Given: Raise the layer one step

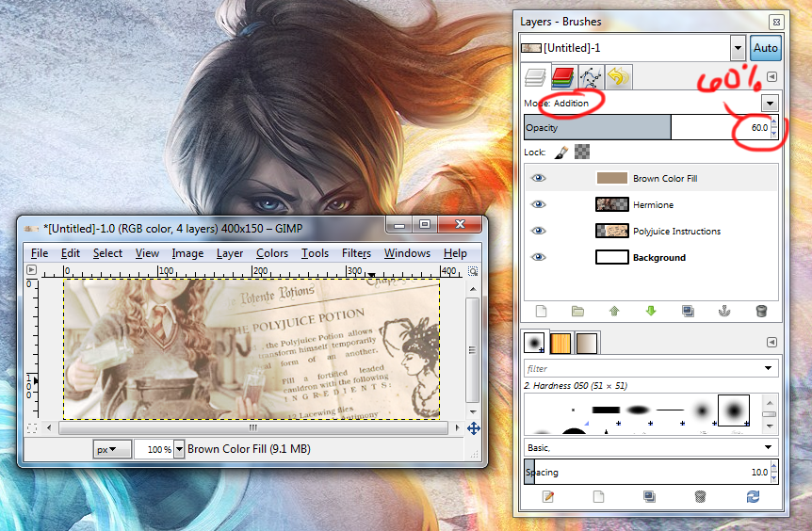Looking at the screenshot, I should [614, 311].
